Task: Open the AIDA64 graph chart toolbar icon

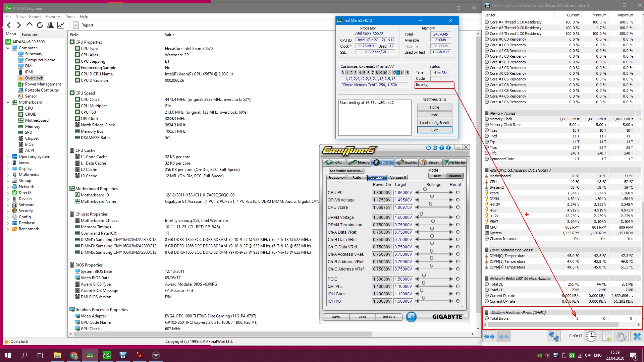Action: coord(61,25)
